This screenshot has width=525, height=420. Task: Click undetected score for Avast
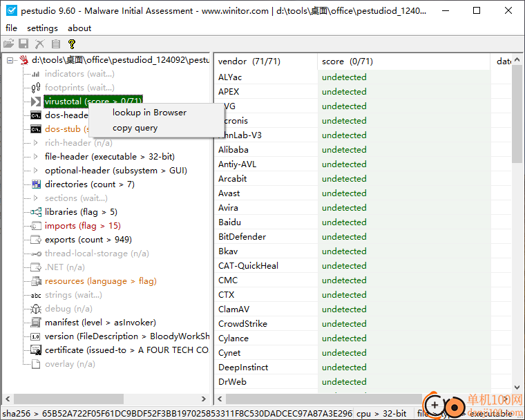(x=344, y=193)
